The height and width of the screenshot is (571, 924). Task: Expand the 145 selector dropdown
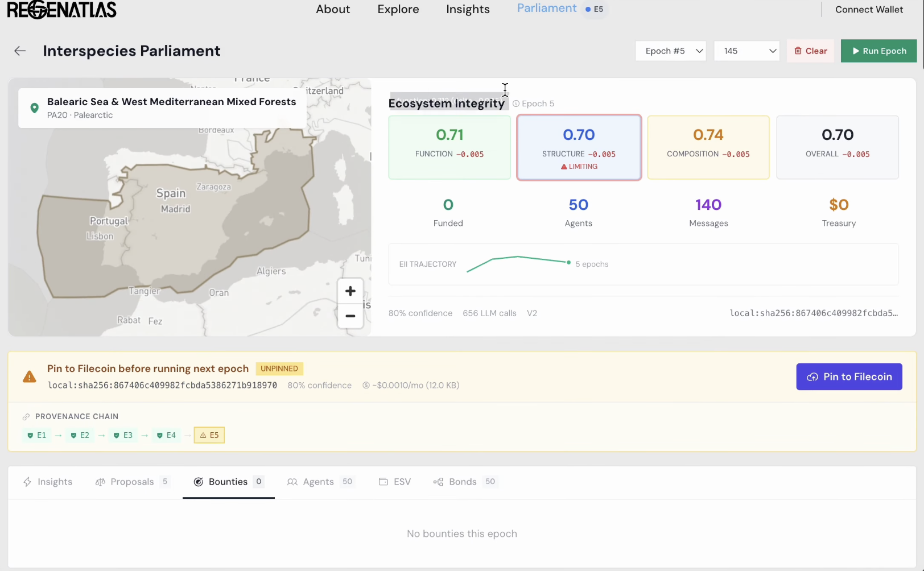[746, 51]
